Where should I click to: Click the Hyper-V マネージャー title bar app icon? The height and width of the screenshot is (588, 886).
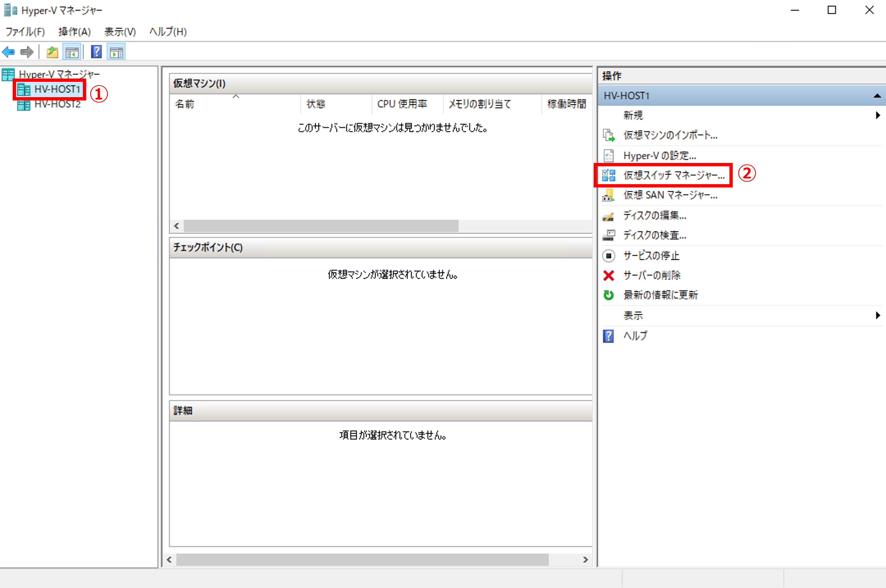click(10, 10)
